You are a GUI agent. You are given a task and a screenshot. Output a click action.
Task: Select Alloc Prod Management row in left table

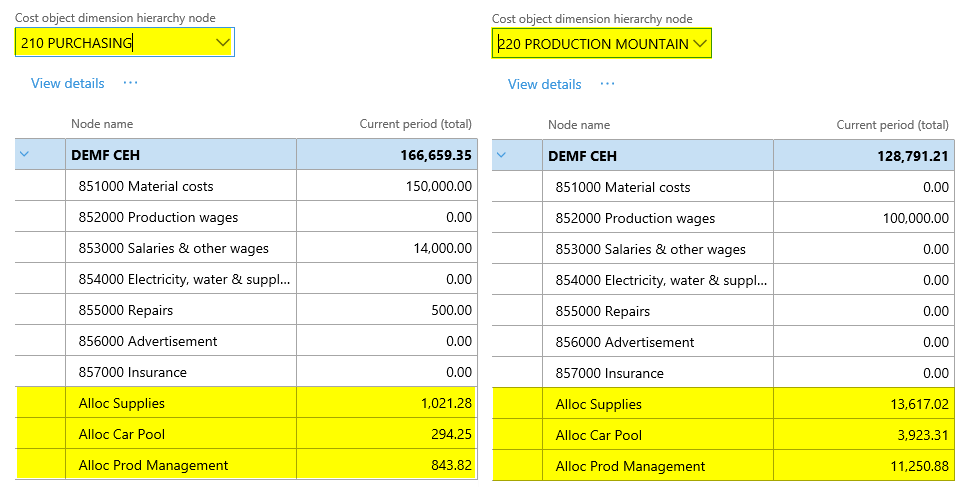(x=153, y=465)
